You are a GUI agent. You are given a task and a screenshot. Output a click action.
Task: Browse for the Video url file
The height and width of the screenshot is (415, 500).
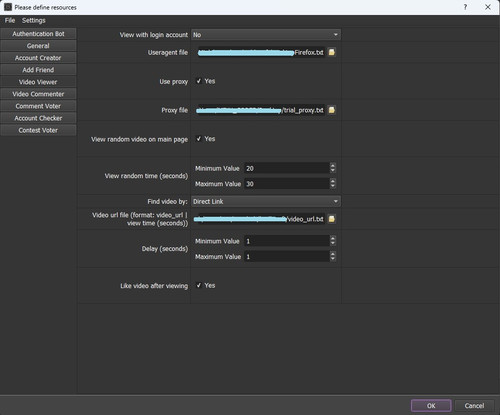(x=331, y=219)
